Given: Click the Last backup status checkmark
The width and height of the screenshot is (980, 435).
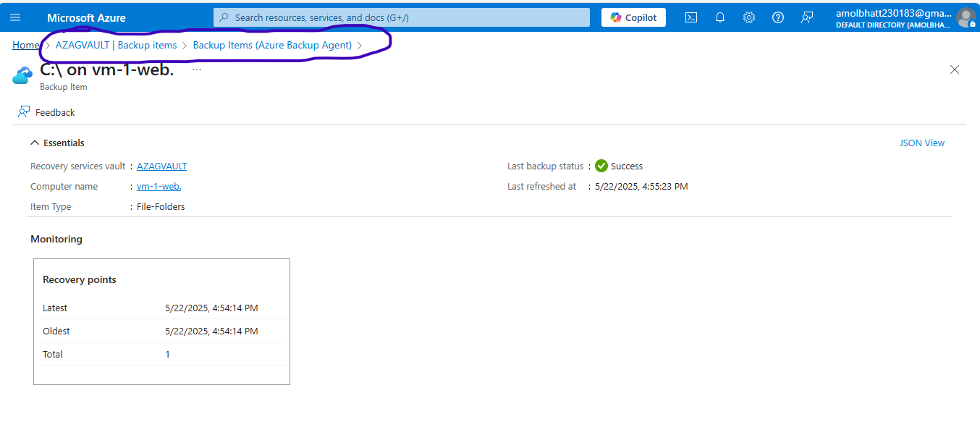Looking at the screenshot, I should [601, 166].
